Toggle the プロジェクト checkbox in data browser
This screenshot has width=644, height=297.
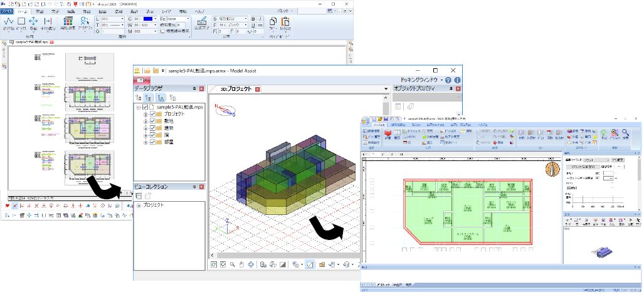(152, 115)
